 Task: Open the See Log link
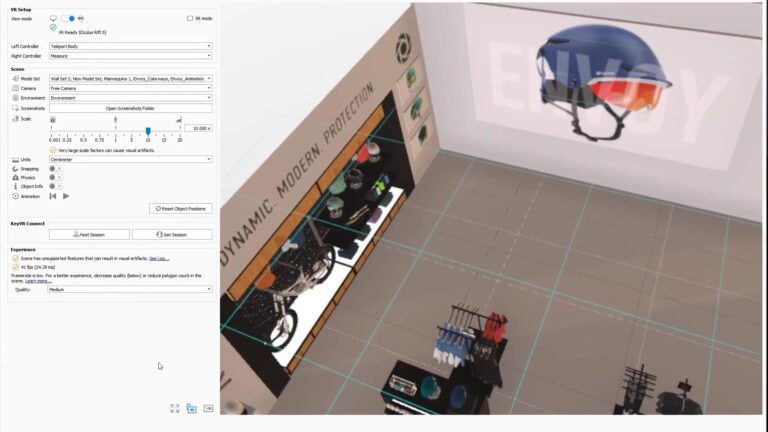coord(159,259)
